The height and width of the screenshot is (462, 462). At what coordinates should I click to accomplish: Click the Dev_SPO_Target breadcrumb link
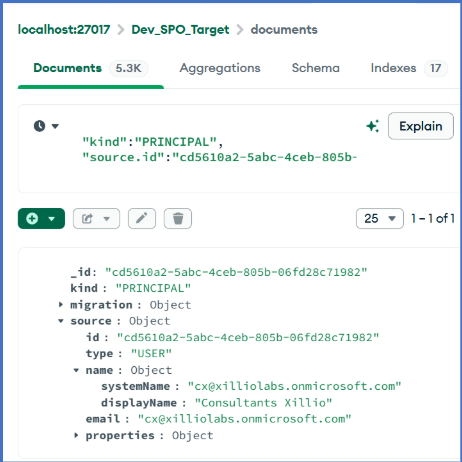180,30
